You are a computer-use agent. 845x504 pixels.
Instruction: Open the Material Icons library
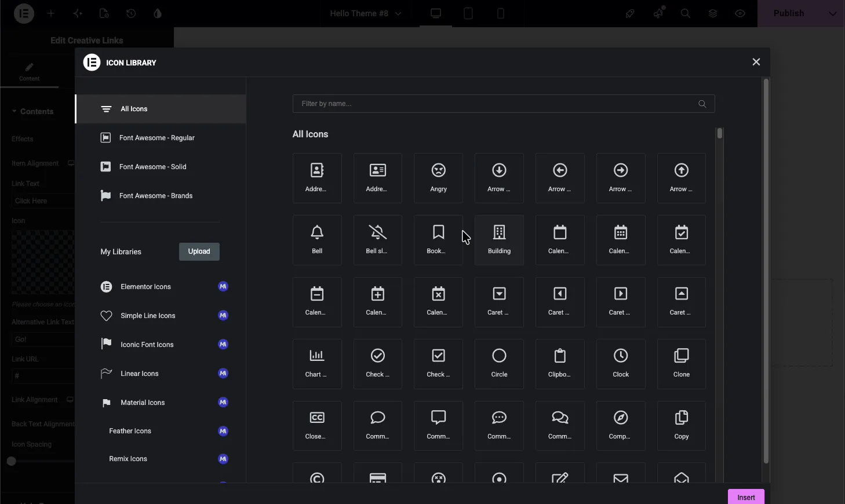[x=161, y=403]
